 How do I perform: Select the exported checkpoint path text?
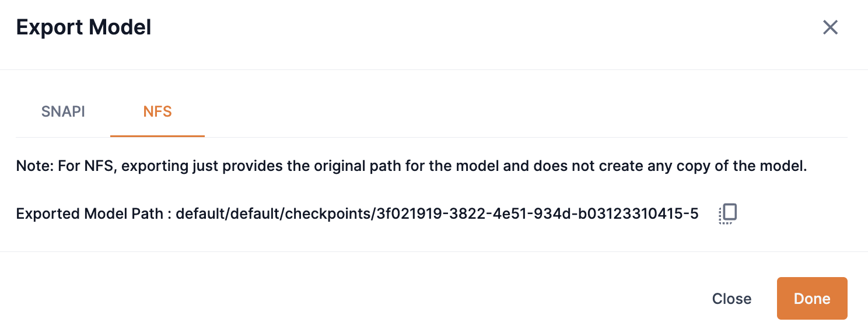pos(437,213)
